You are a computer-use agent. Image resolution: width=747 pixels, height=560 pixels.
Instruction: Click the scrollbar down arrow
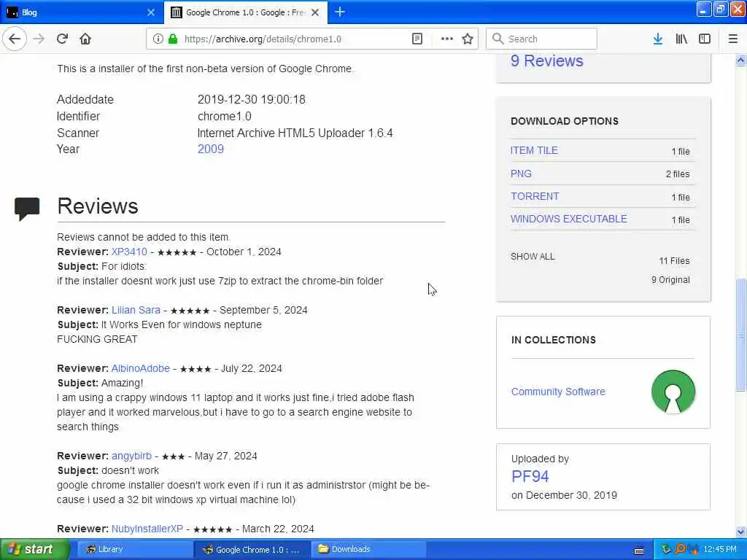click(741, 532)
